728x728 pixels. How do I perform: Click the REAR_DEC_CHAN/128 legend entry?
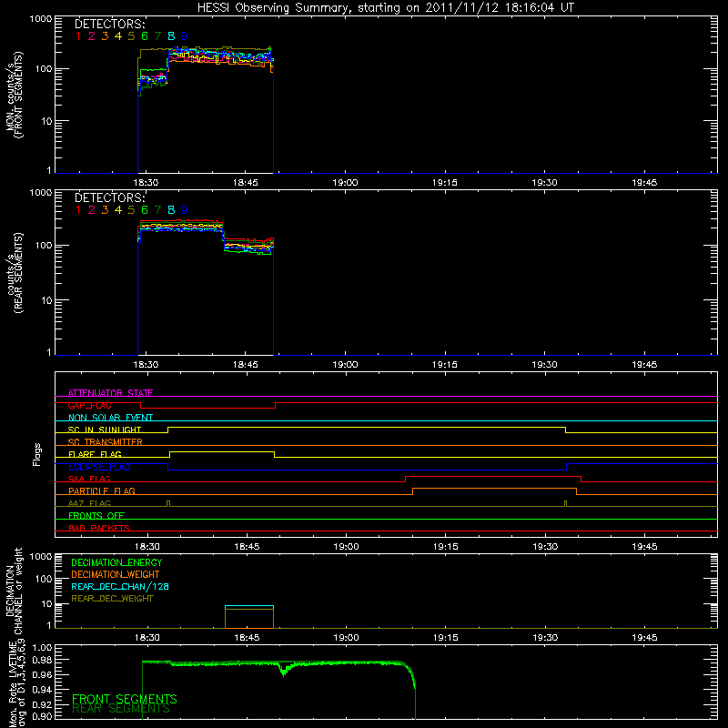pos(120,587)
